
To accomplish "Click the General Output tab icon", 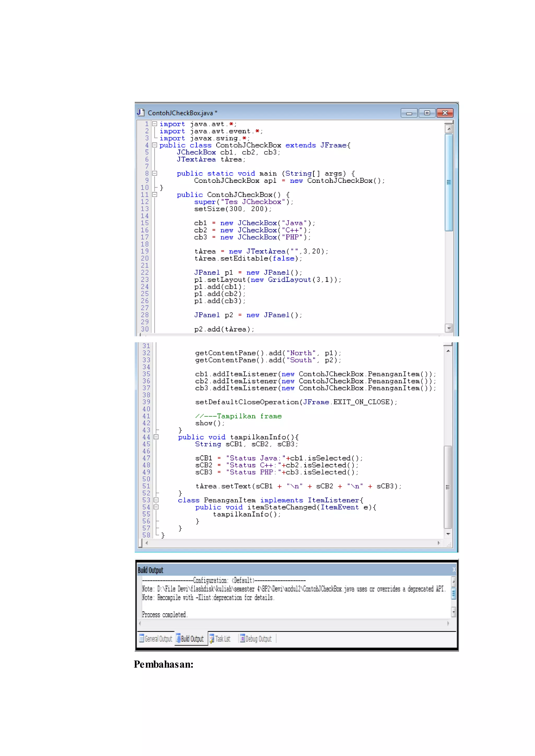I will 142,639.
